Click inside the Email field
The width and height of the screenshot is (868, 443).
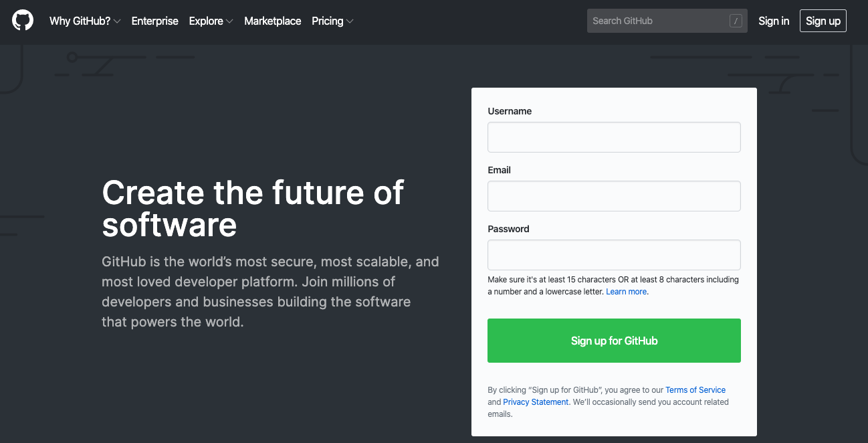614,195
